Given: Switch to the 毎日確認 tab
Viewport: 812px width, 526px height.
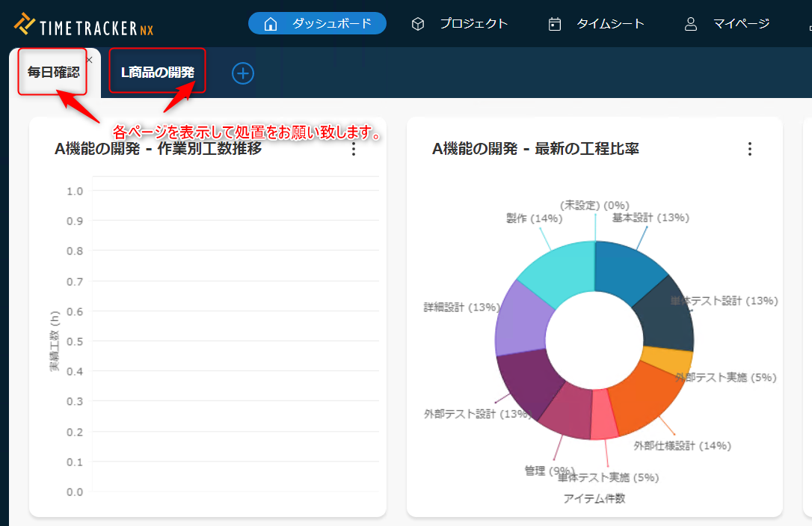Looking at the screenshot, I should click(x=52, y=73).
